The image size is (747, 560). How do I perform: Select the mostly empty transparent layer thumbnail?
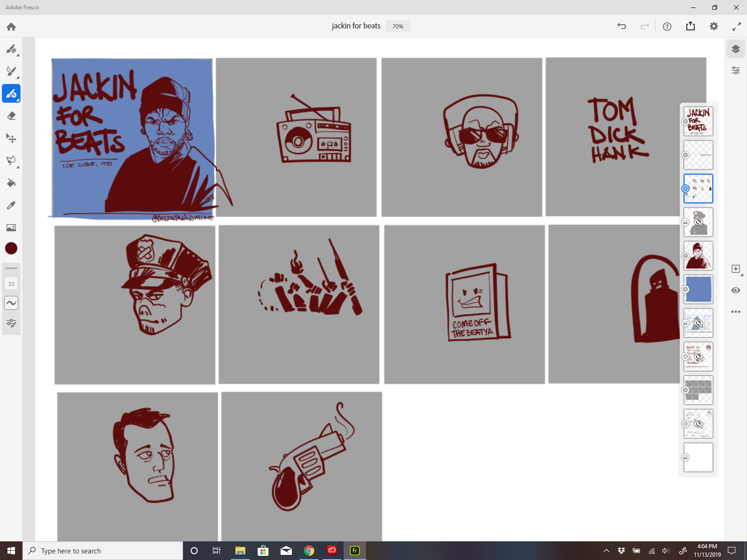click(x=698, y=155)
